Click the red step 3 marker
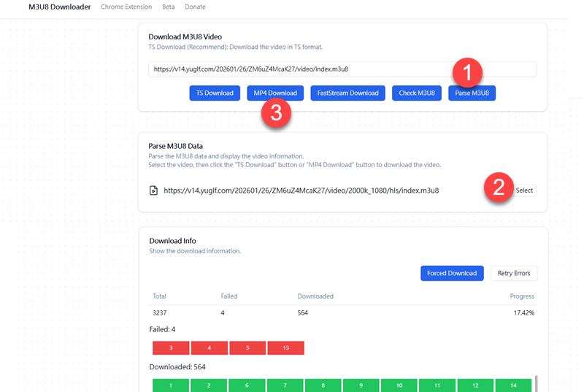584x392 pixels. [276, 113]
